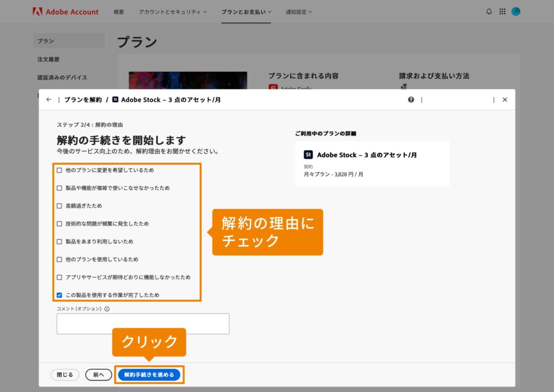The height and width of the screenshot is (392, 554).
Task: Click the Adobe Account logo
Action: [x=65, y=12]
